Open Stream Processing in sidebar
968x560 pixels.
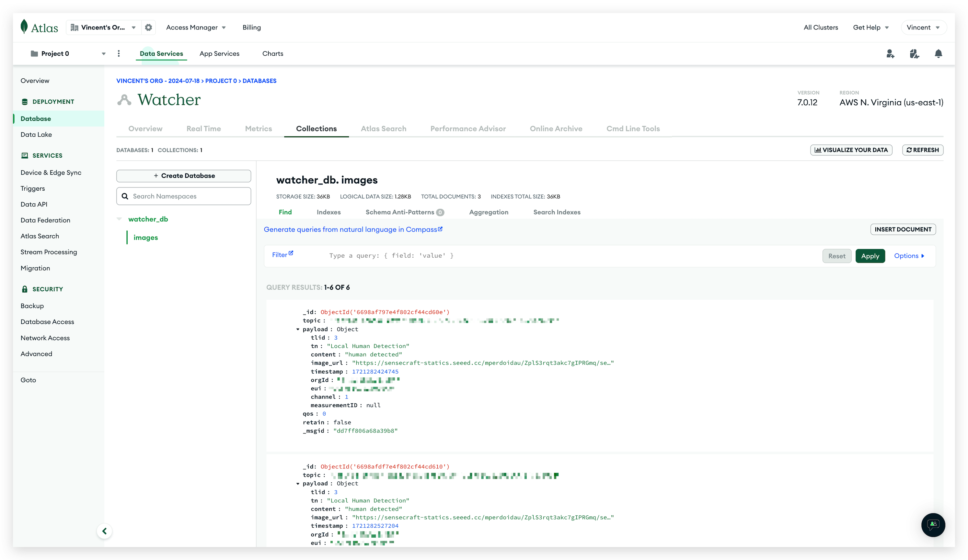(49, 252)
